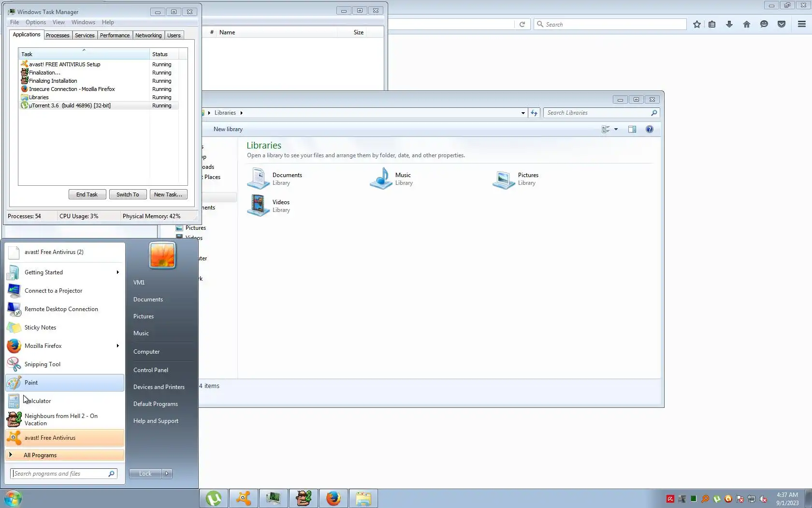This screenshot has width=812, height=508.
Task: Click the avast taskbar icon
Action: (244, 498)
